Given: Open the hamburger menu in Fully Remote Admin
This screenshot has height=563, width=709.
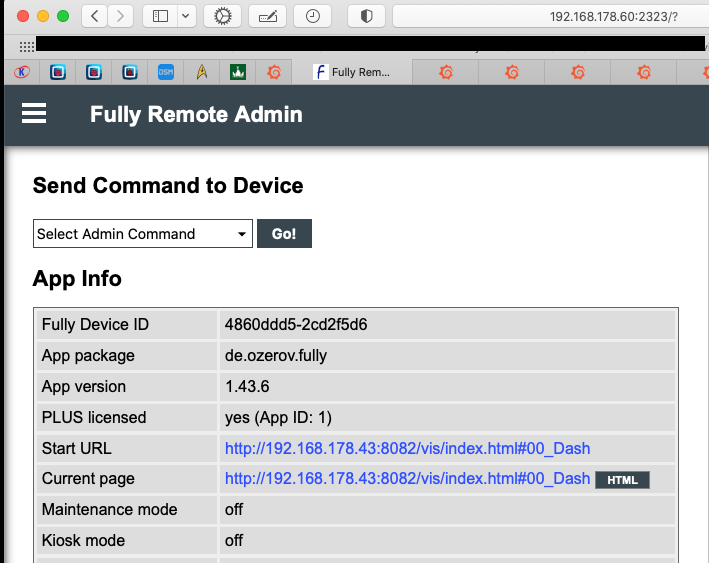Looking at the screenshot, I should (34, 114).
